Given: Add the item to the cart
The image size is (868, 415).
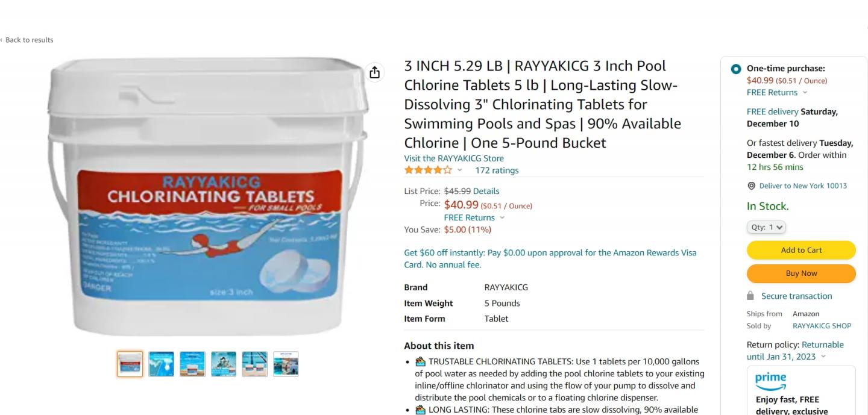Looking at the screenshot, I should (x=801, y=250).
